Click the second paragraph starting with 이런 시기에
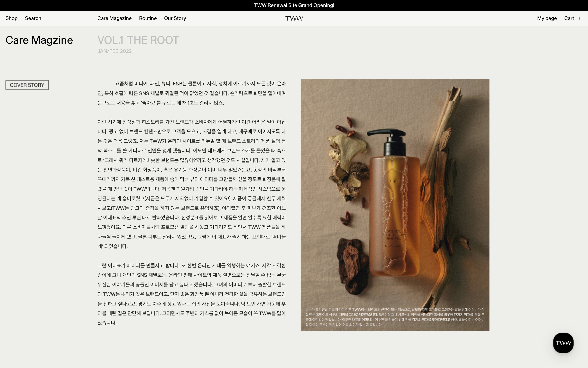Viewport: 588px width, 368px height. click(x=191, y=184)
